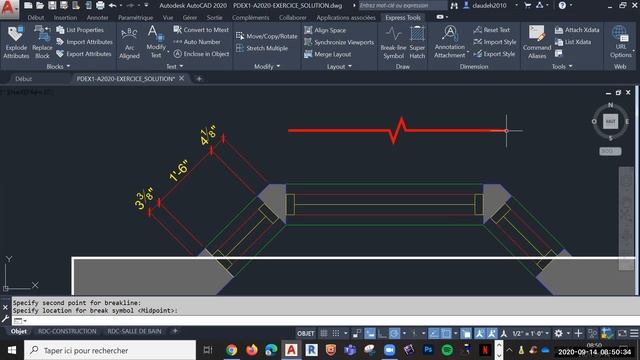Choose Export Attributes
The width and height of the screenshot is (640, 360).
click(84, 53)
